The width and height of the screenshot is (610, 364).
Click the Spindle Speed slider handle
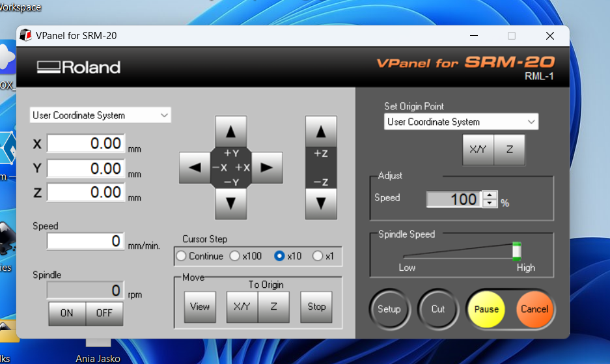click(517, 251)
